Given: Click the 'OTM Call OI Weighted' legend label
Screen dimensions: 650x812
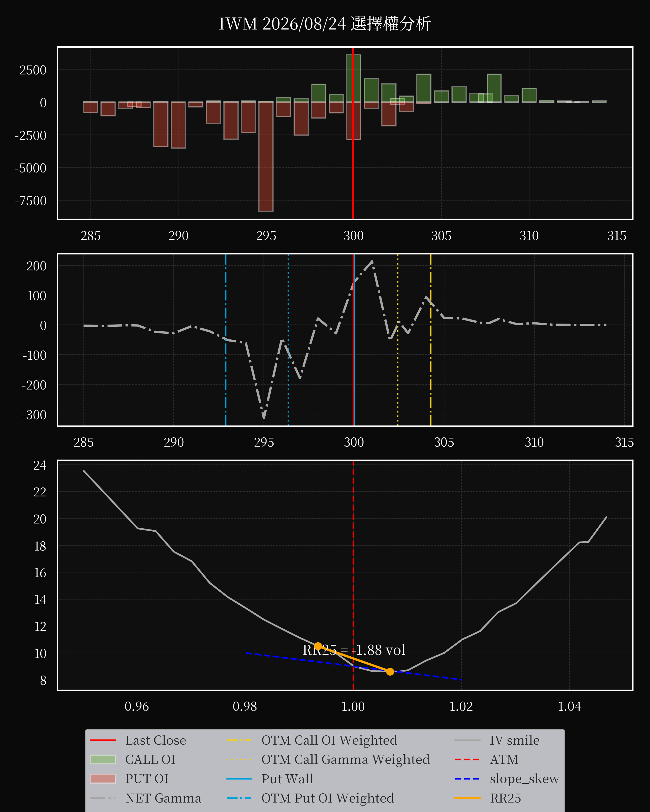Looking at the screenshot, I should tap(329, 740).
